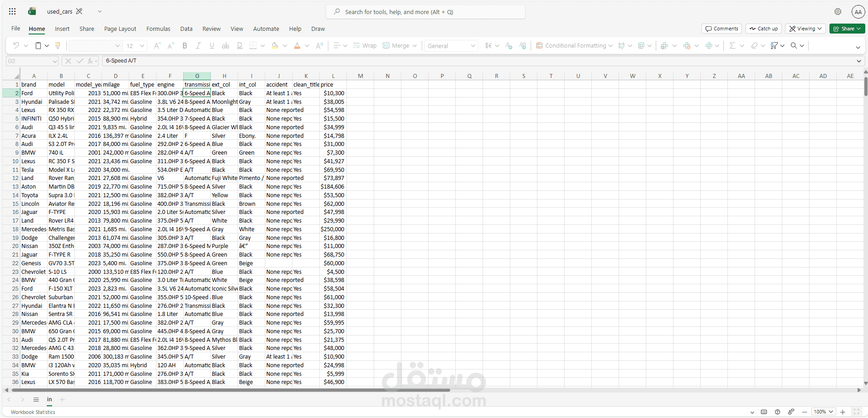The image size is (868, 418).
Task: Decrease font size with the smaller A
Action: pyautogui.click(x=171, y=46)
